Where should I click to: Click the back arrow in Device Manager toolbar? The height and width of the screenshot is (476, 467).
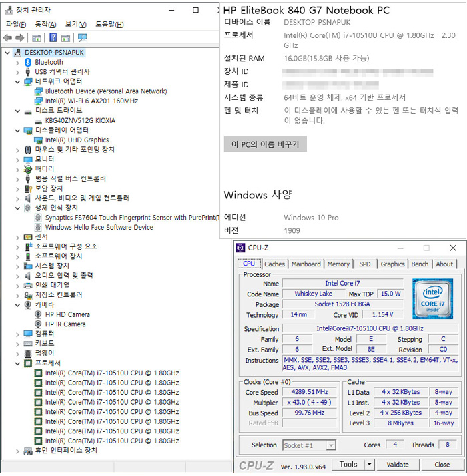(7, 38)
